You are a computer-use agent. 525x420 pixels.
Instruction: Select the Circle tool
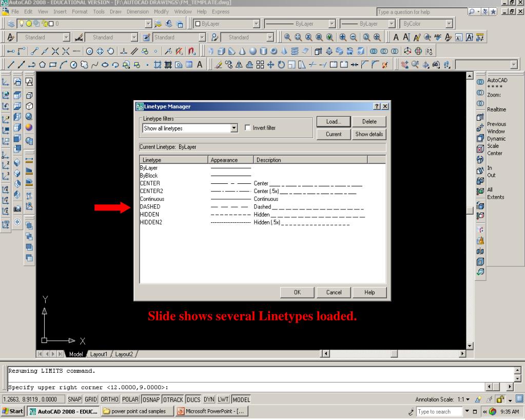point(74,65)
